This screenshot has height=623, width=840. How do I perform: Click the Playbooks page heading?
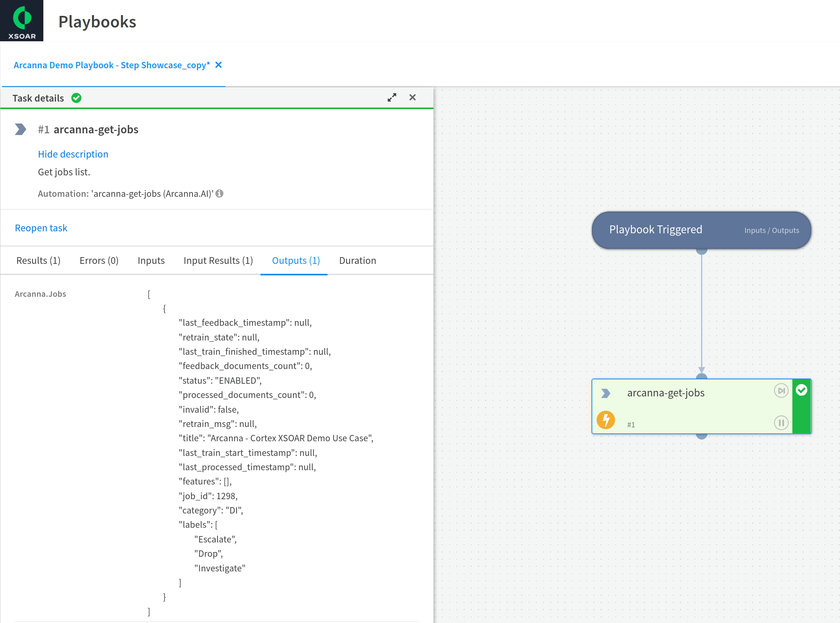(97, 22)
